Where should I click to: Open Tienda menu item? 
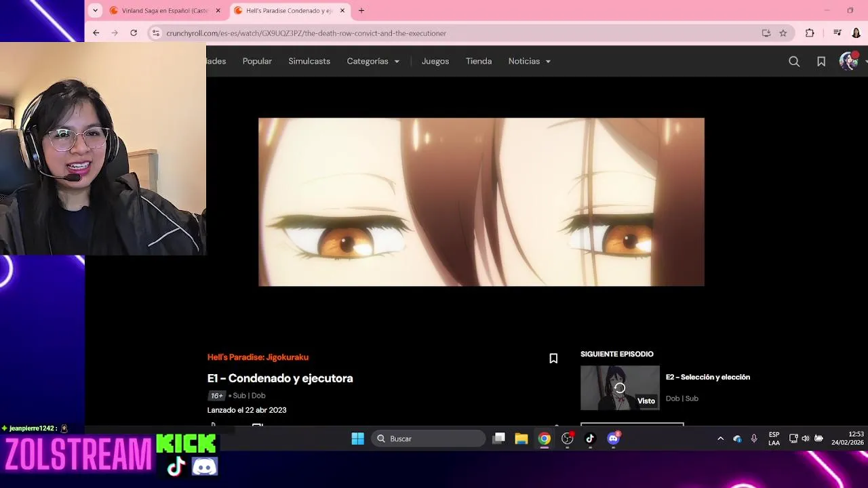coord(479,61)
